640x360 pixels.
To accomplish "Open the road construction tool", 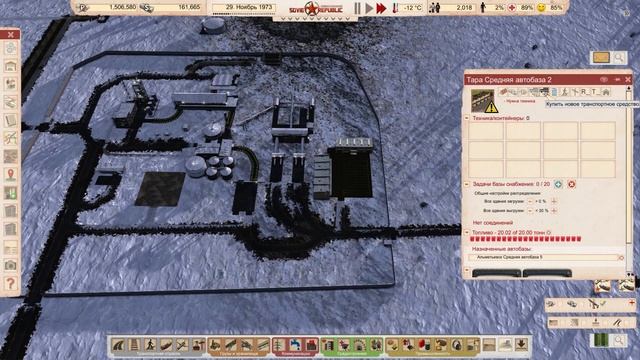I will (118, 345).
